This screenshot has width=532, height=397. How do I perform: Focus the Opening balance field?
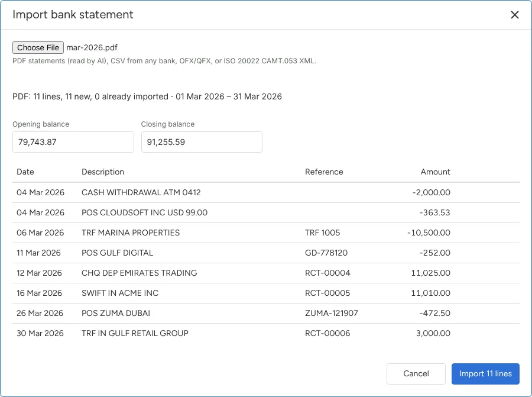pyautogui.click(x=73, y=142)
